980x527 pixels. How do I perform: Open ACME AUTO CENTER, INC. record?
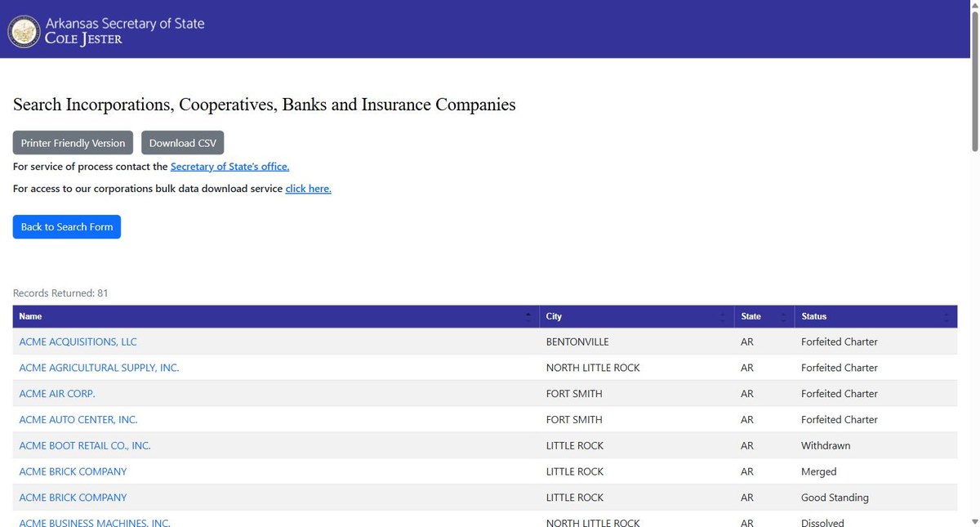pos(78,420)
